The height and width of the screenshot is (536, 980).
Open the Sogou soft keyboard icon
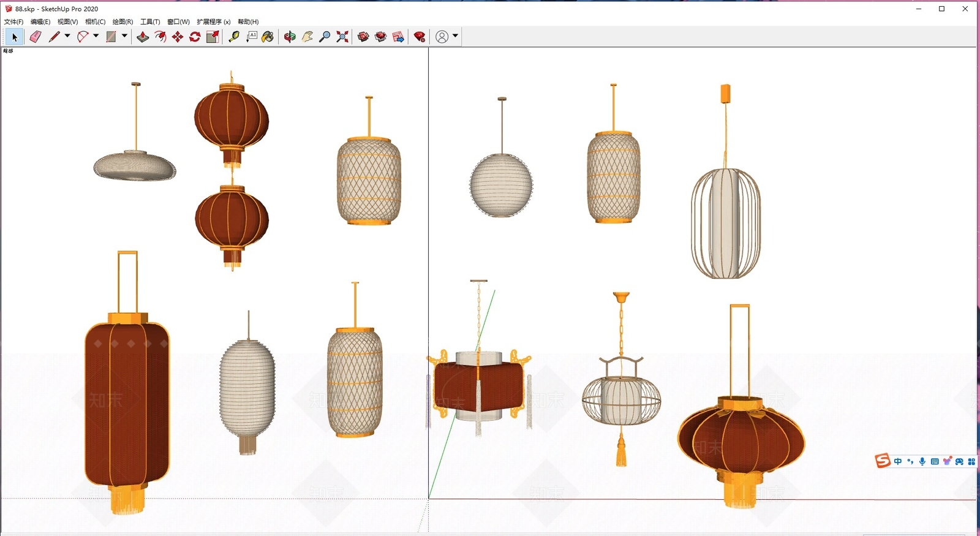(935, 461)
